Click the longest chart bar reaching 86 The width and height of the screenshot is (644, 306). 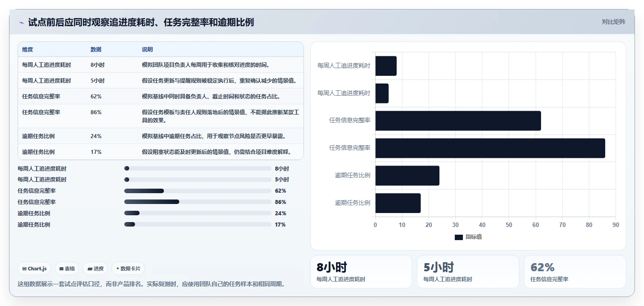490,148
